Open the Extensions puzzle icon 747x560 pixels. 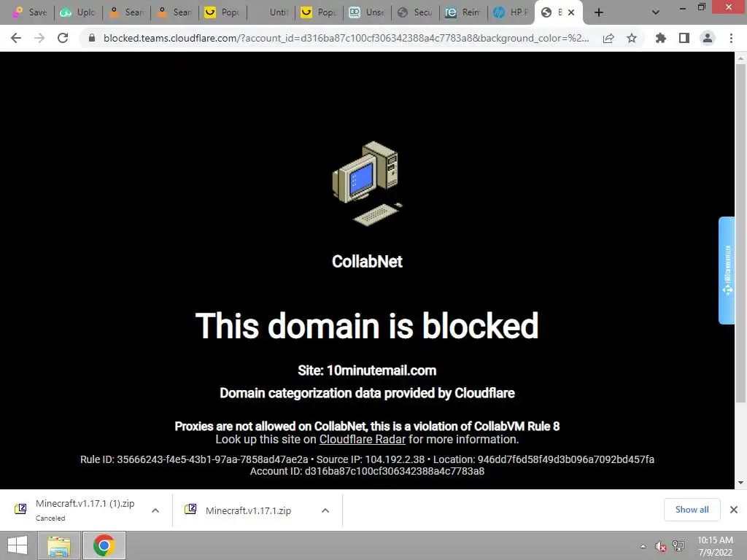point(661,38)
